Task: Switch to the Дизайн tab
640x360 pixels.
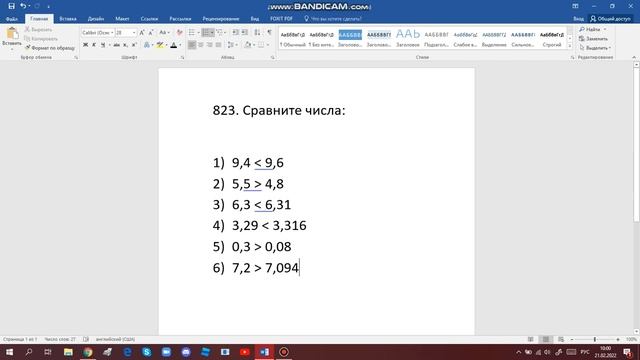Action: (96, 19)
